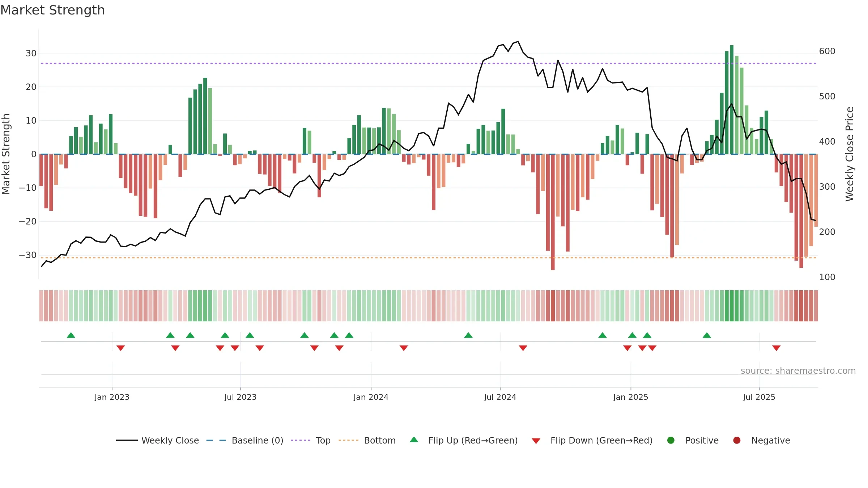Click the purple dotted Top threshold line in the chart
Image resolution: width=868 pixels, height=488 pixels.
point(429,63)
